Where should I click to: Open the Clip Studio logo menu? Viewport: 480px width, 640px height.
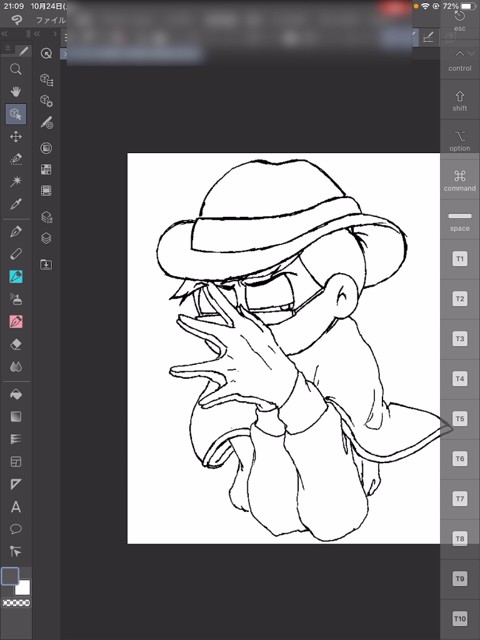point(16,20)
